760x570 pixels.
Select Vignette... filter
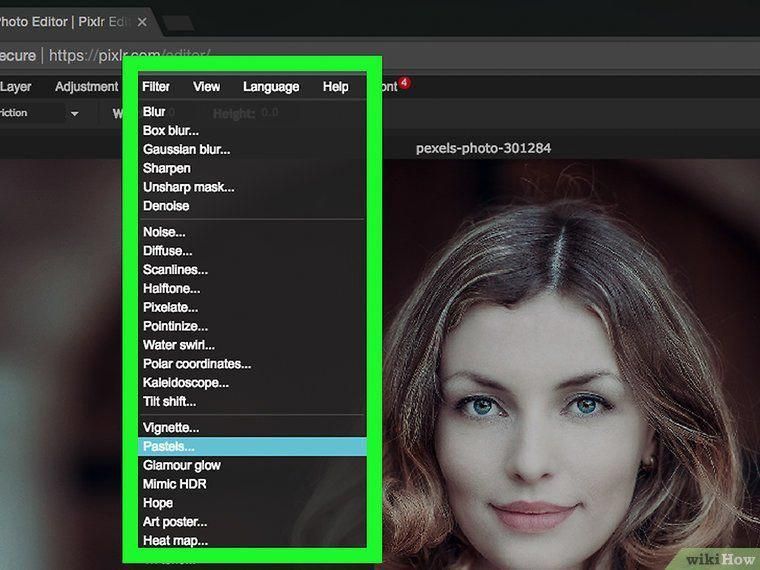(x=252, y=428)
